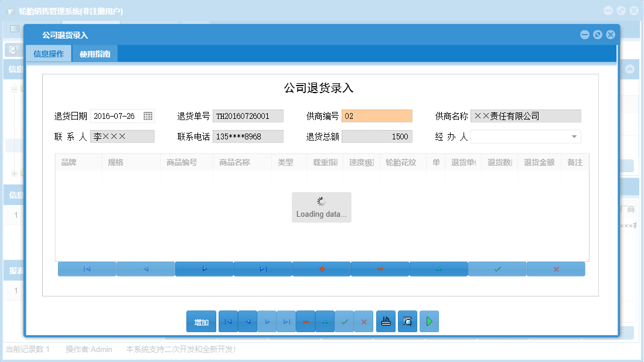644x362 pixels.
Task: Click the print icon on bottom toolbar
Action: click(x=386, y=321)
